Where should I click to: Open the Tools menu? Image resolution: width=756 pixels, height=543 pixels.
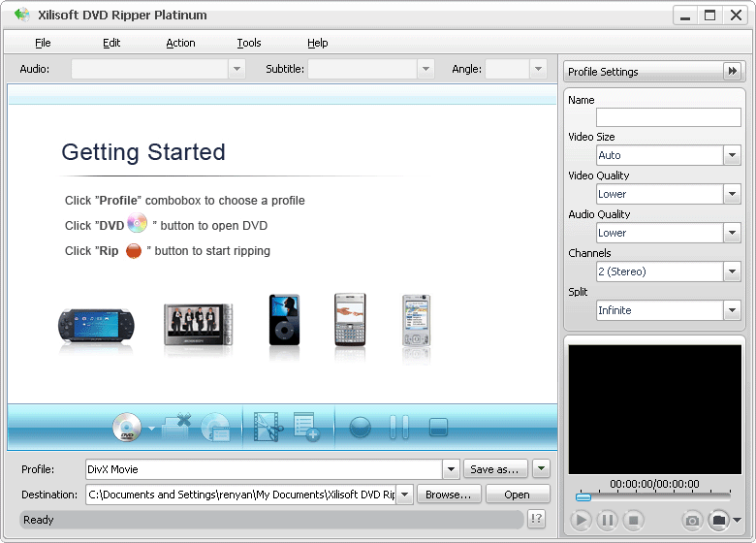click(x=249, y=43)
